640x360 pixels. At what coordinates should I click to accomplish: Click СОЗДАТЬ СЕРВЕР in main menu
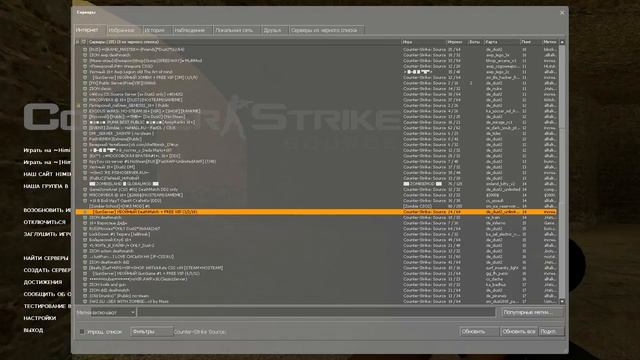(47, 270)
